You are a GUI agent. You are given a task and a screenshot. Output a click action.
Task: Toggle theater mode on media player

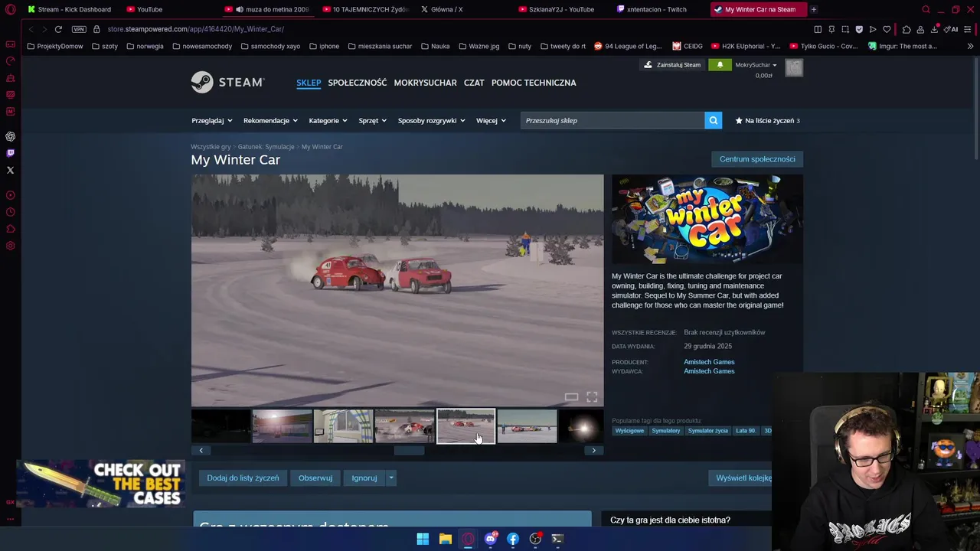pyautogui.click(x=571, y=396)
